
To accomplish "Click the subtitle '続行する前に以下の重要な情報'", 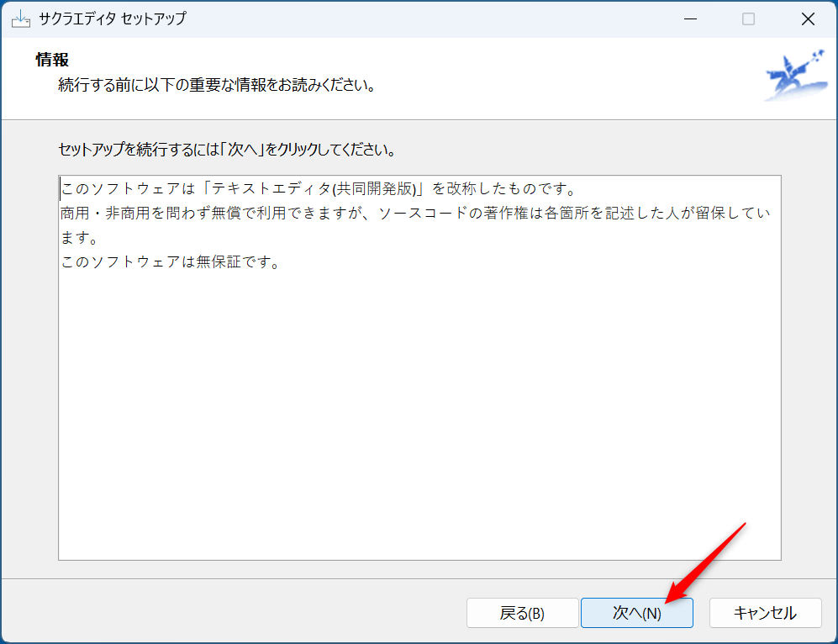I will (218, 85).
